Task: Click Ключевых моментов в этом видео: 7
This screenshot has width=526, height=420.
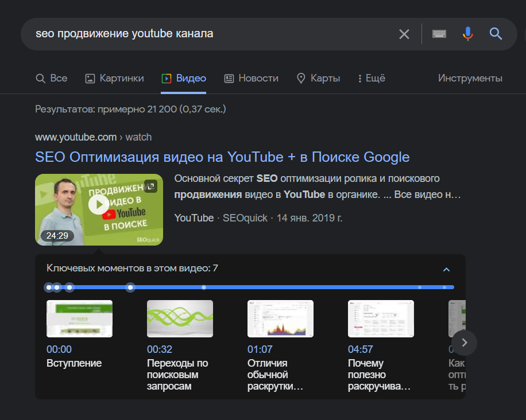Action: pyautogui.click(x=132, y=269)
